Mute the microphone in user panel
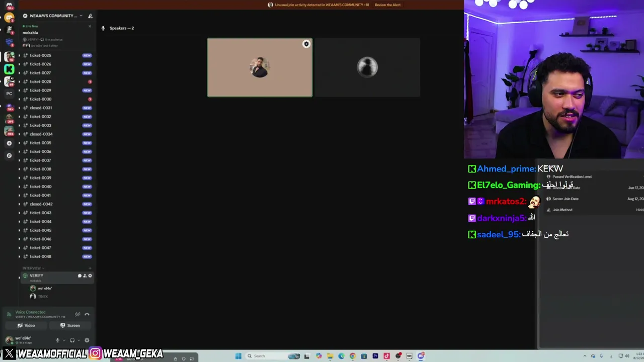Viewport: 644px width, 362px height. click(57, 340)
